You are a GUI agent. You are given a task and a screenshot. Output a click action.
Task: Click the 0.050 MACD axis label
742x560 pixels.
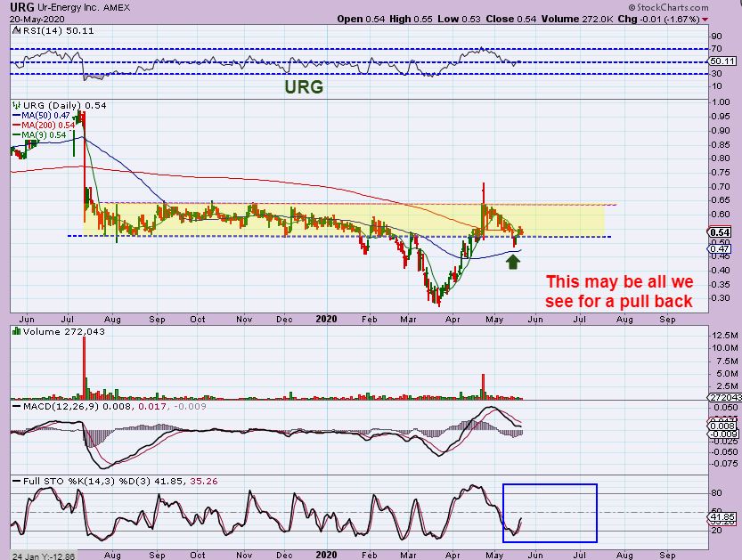pos(725,408)
